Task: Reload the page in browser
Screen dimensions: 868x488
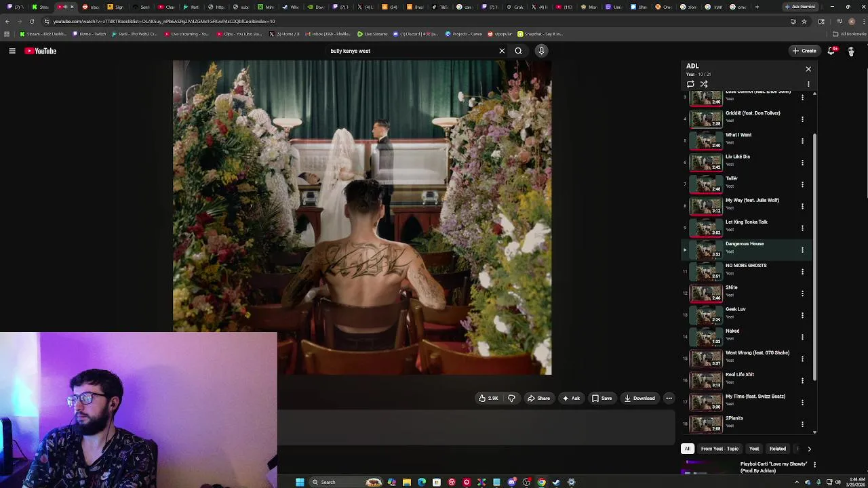Action: pos(31,21)
